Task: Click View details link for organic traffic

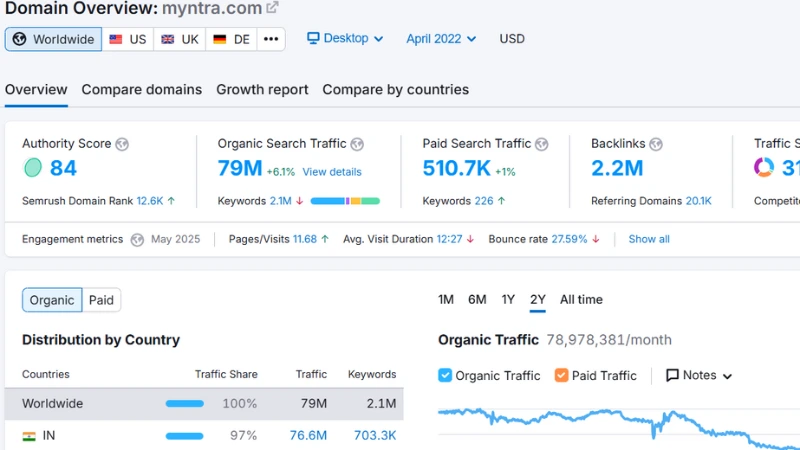Action: point(332,172)
